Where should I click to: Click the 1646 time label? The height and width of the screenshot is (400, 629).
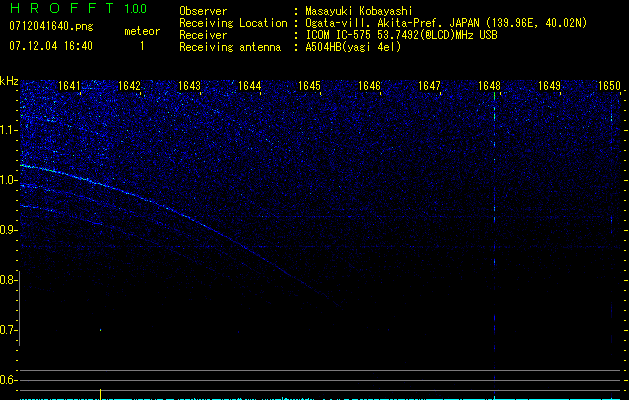click(x=369, y=86)
